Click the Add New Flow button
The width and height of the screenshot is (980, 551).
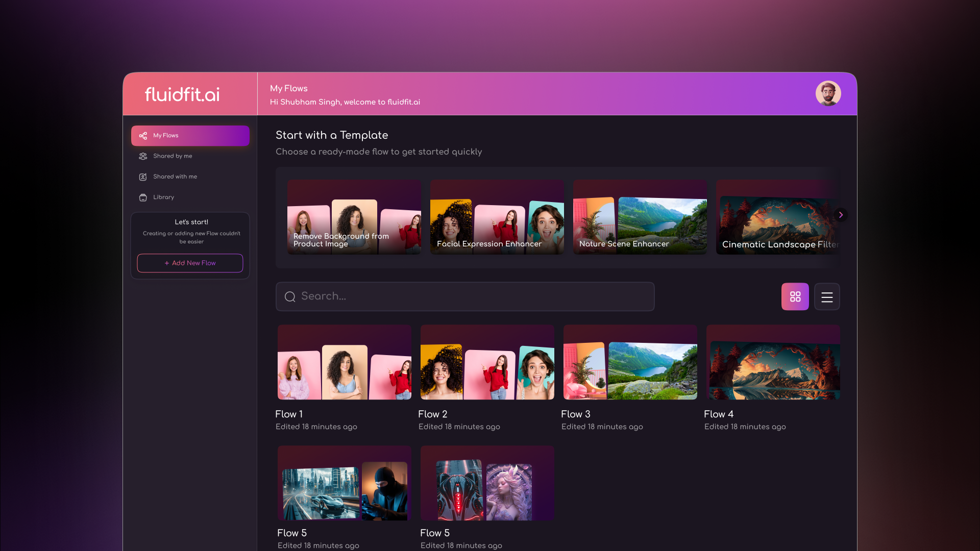190,263
